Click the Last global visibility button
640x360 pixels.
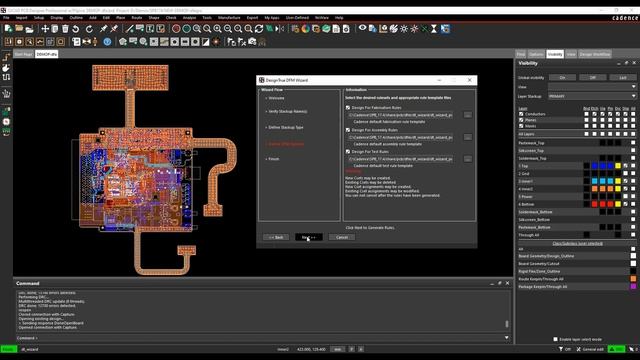click(x=623, y=78)
